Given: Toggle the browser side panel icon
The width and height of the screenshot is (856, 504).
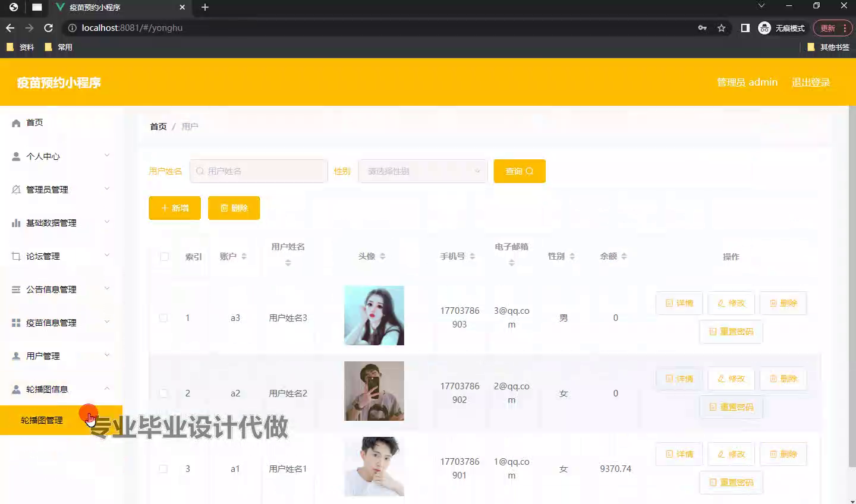Looking at the screenshot, I should point(745,28).
